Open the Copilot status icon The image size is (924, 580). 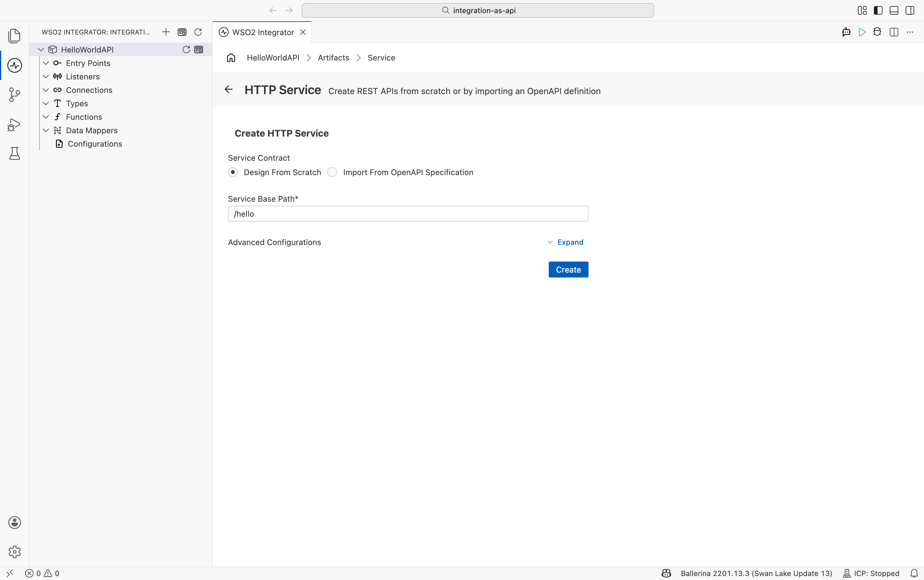coord(666,573)
